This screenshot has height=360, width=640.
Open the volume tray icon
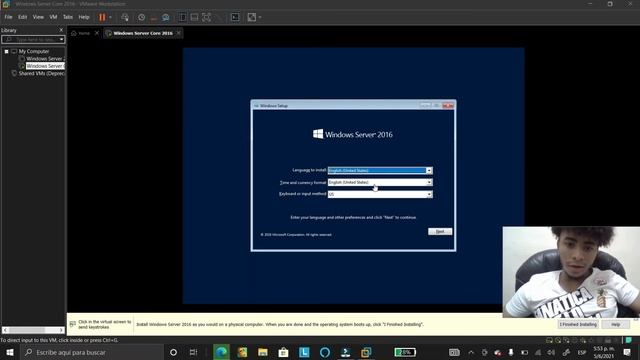551,352
